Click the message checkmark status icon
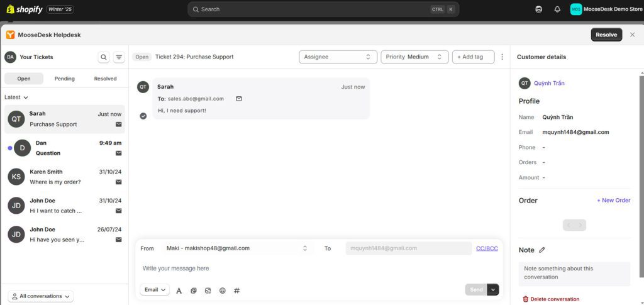The image size is (644, 305). tap(143, 116)
